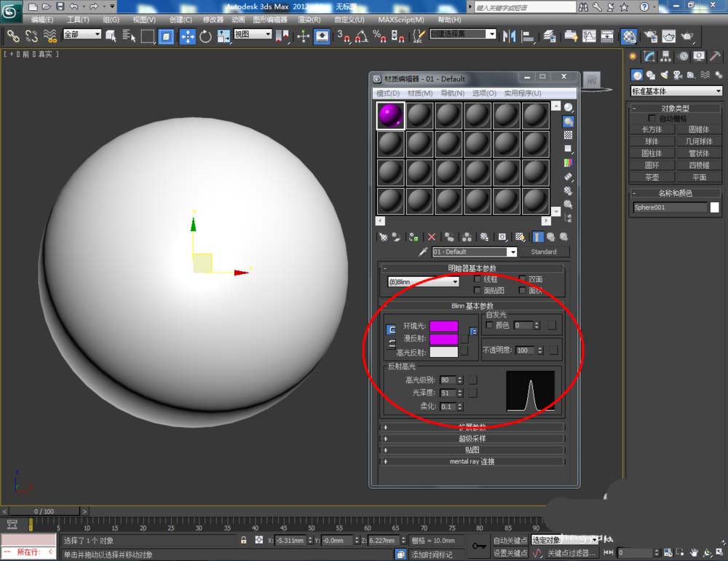This screenshot has width=728, height=561.
Task: Click the Rotate tool icon
Action: point(205,36)
